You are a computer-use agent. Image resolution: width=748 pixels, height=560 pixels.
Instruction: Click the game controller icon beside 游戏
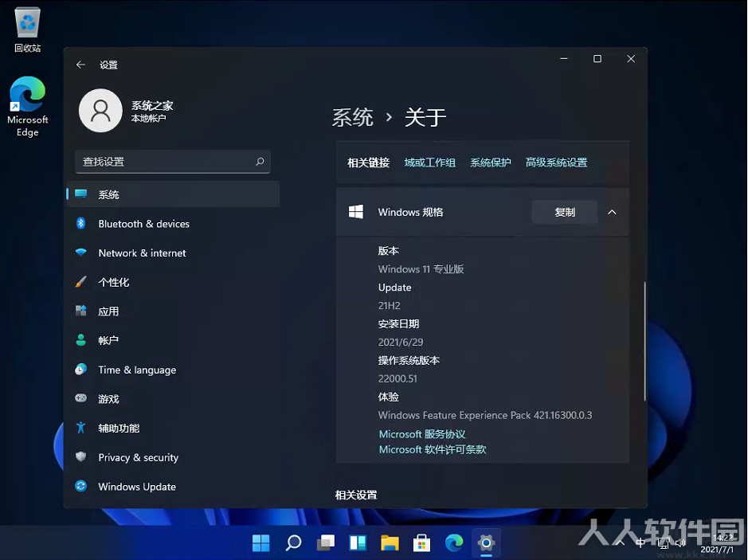(x=80, y=397)
